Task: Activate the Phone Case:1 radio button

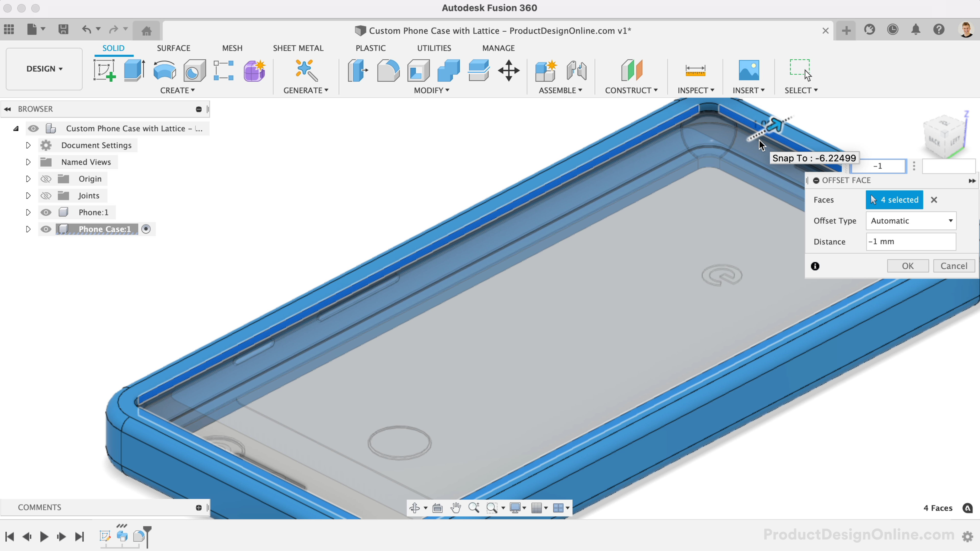Action: point(146,229)
